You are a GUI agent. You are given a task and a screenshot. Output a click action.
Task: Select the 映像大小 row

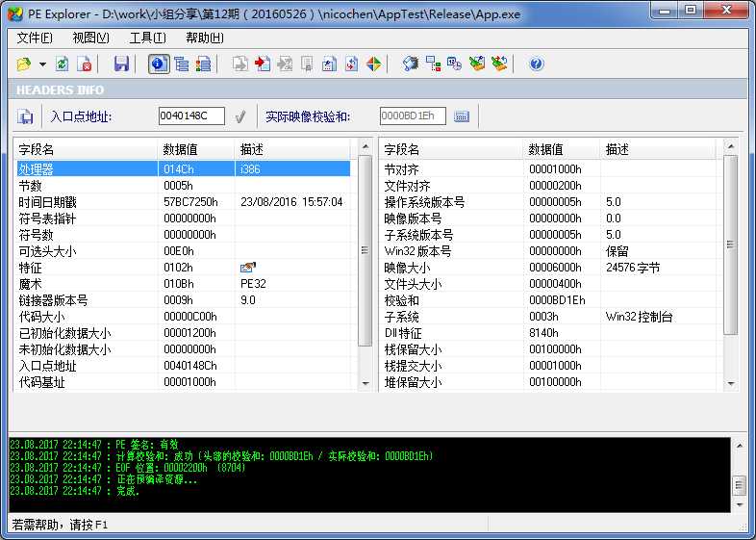coord(548,268)
